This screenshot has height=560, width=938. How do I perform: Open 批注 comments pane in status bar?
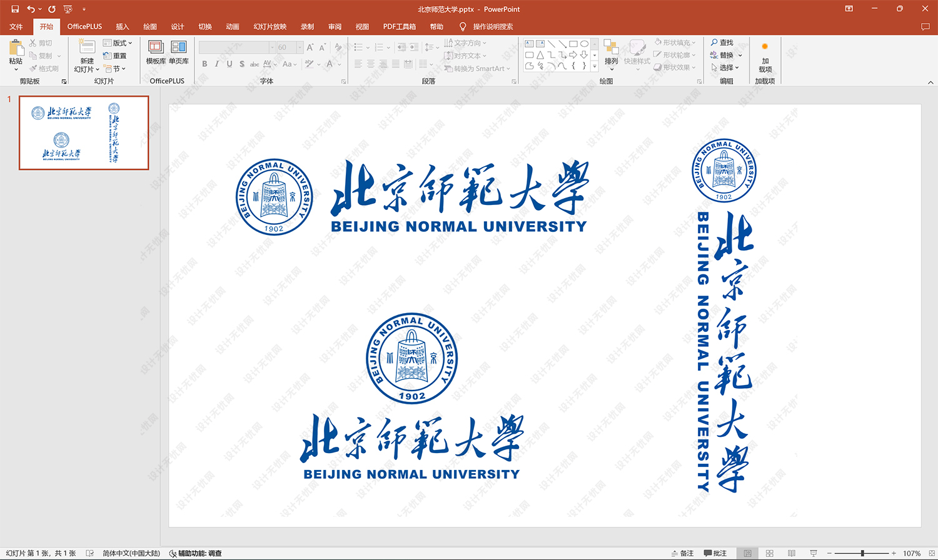(x=715, y=553)
